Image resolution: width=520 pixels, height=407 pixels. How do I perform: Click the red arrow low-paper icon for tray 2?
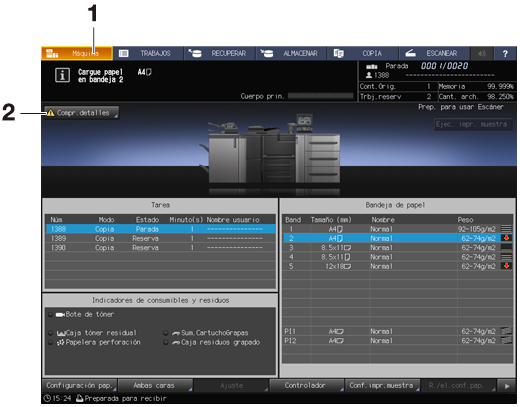point(507,238)
